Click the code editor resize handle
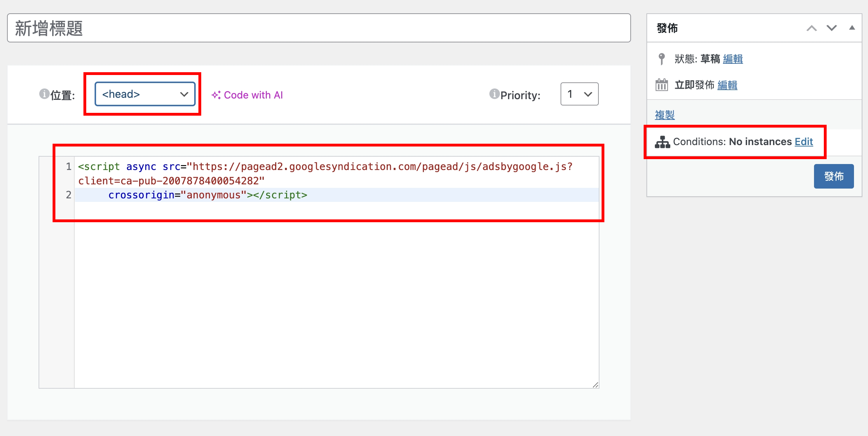This screenshot has height=436, width=868. pos(595,385)
